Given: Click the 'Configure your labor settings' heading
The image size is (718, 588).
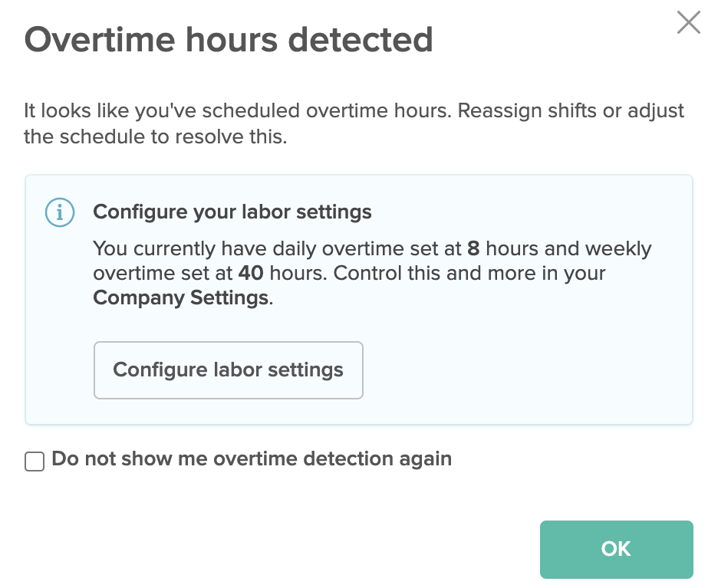Looking at the screenshot, I should [232, 212].
